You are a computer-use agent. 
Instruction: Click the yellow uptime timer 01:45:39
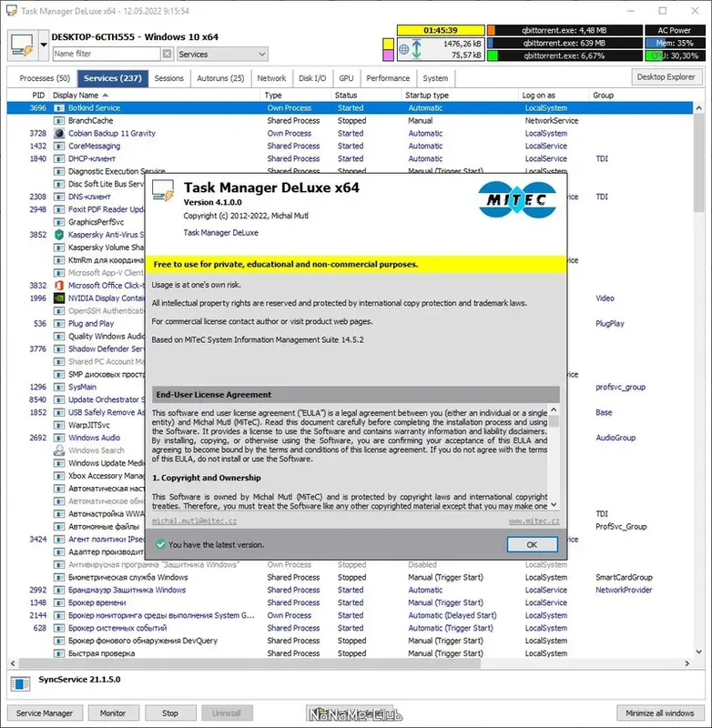(441, 30)
